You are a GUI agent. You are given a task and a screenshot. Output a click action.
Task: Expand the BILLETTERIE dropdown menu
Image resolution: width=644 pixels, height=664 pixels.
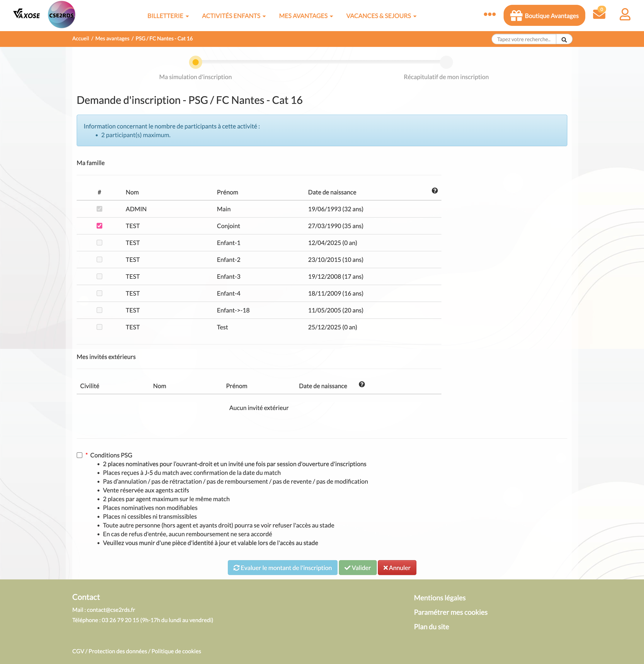tap(168, 16)
